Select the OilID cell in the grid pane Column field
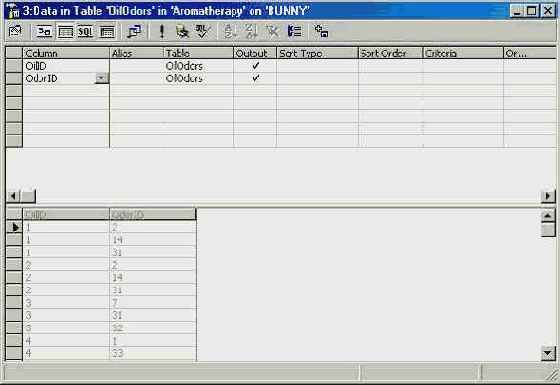Image resolution: width=560 pixels, height=385 pixels. coord(66,66)
